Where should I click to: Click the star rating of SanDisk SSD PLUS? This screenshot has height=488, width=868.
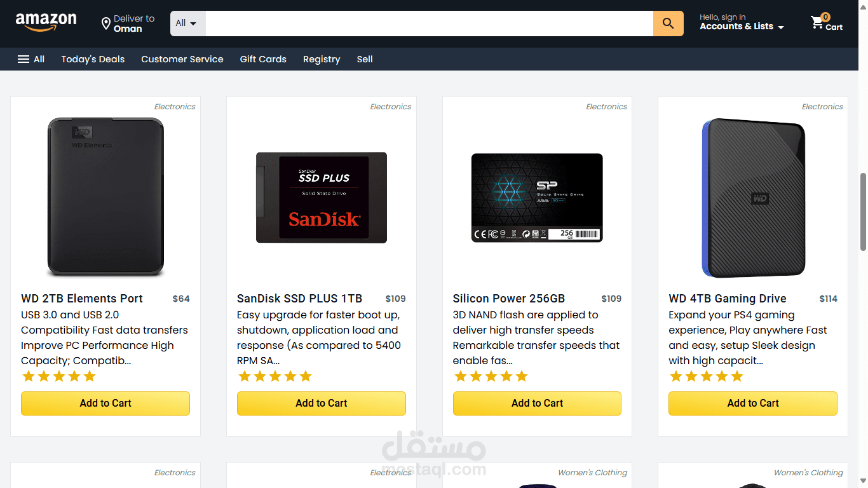click(x=275, y=376)
